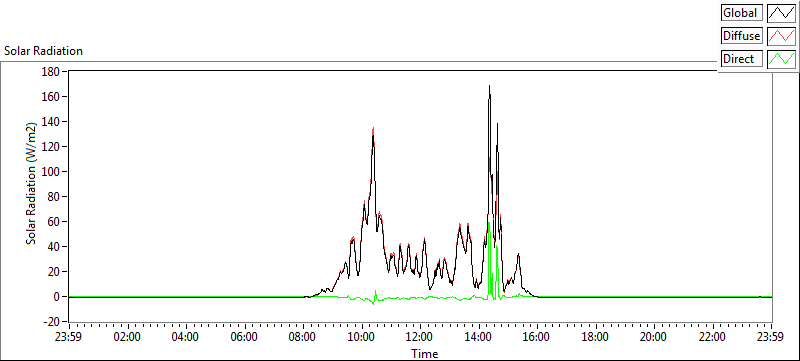Click the 02:00 time axis label
The image size is (800, 361).
128,337
